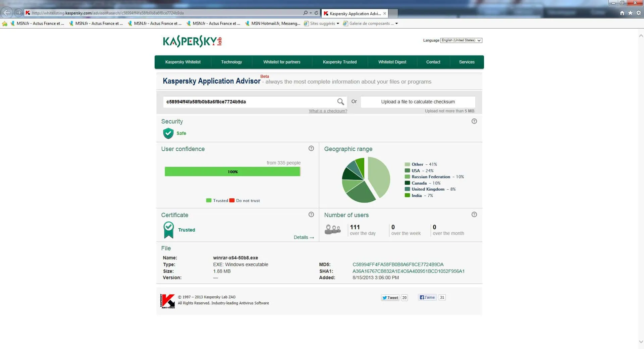The width and height of the screenshot is (644, 349).
Task: Open the Kaspersky Whitelist menu item
Action: [183, 62]
